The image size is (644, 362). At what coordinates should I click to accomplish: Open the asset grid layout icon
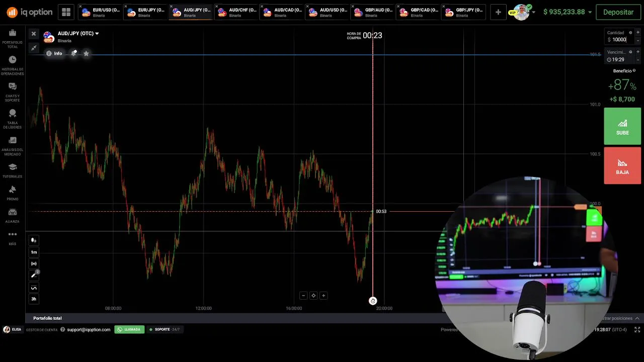66,12
